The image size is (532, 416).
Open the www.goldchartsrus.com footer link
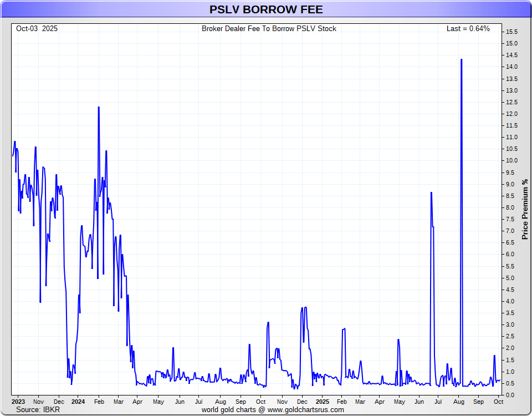tap(306, 410)
